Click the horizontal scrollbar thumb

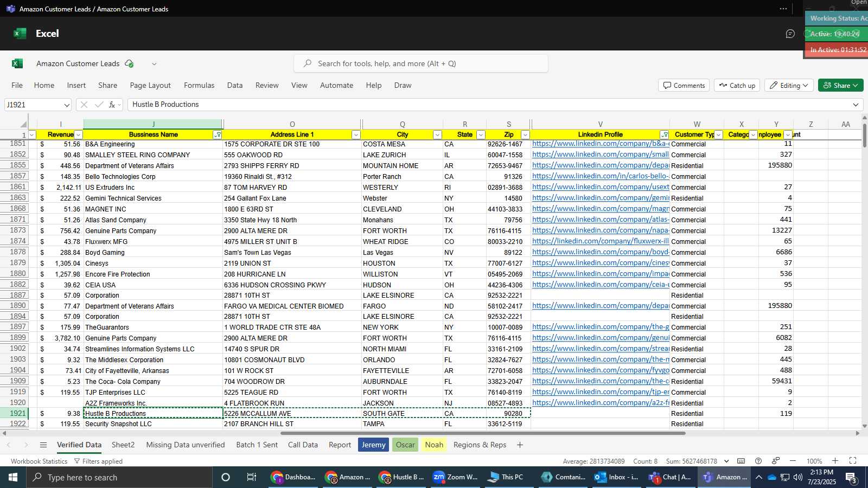483,433
